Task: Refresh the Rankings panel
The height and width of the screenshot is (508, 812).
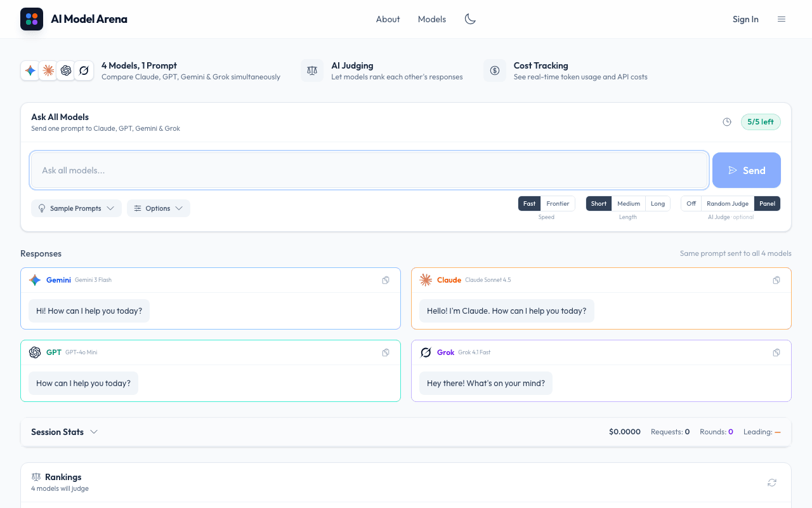Action: point(772,483)
